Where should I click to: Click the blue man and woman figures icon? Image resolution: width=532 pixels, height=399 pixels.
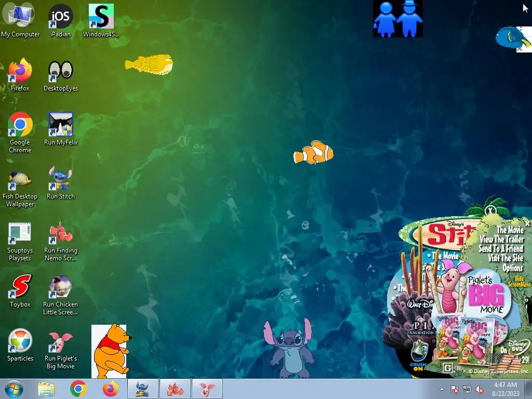tap(397, 19)
